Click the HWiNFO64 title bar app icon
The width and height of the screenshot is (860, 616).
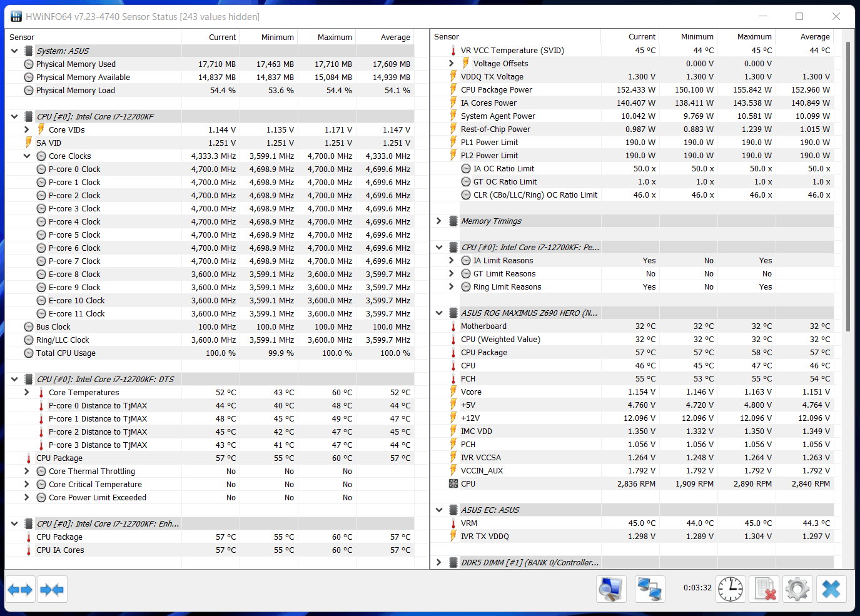(x=16, y=17)
